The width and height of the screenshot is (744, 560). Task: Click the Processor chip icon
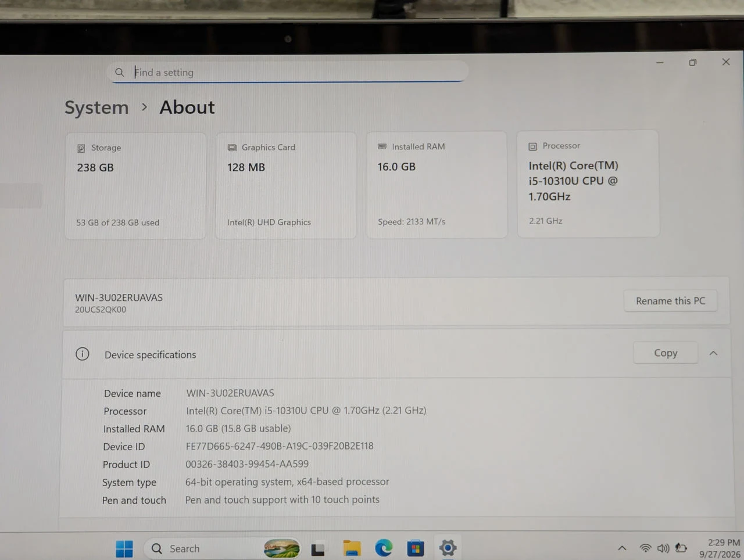point(532,146)
